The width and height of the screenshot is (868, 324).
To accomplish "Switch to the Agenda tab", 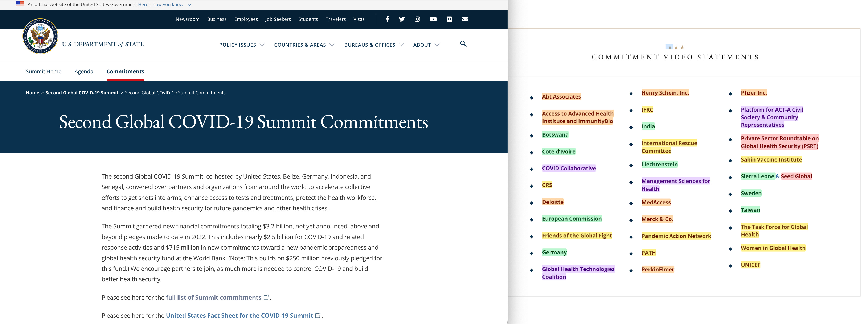I will [x=84, y=71].
